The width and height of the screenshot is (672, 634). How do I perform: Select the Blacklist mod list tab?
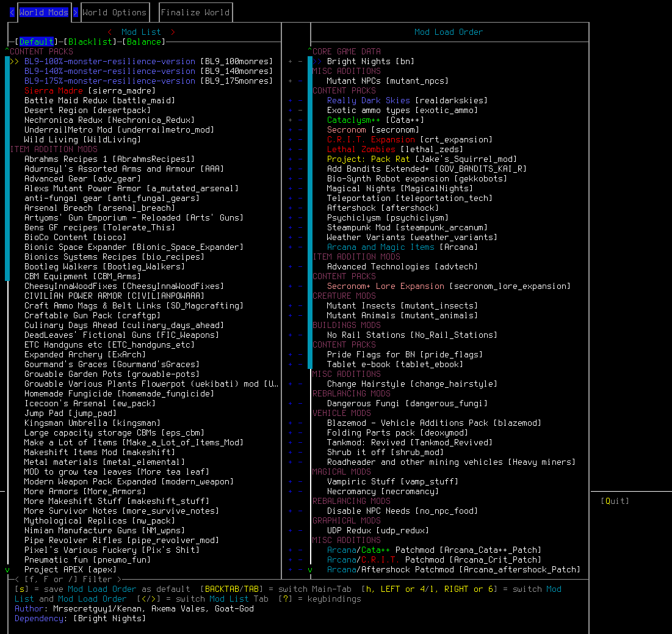coord(90,42)
